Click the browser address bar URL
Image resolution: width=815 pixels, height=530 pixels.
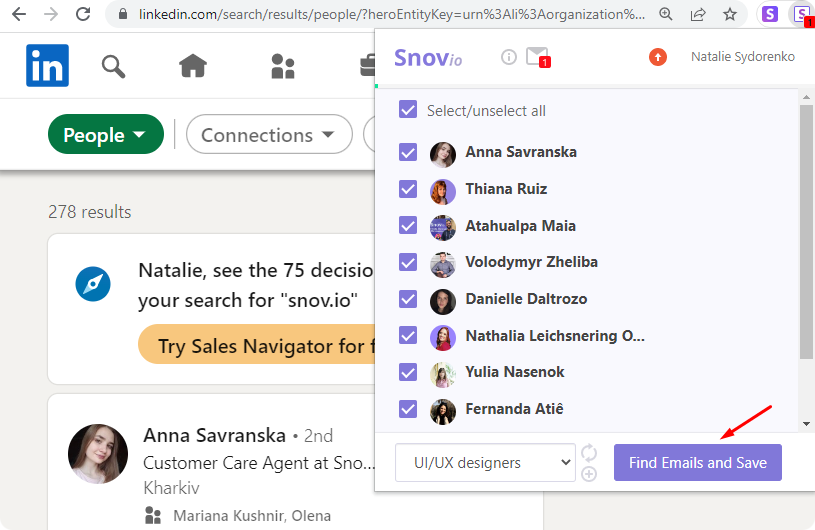click(x=391, y=14)
